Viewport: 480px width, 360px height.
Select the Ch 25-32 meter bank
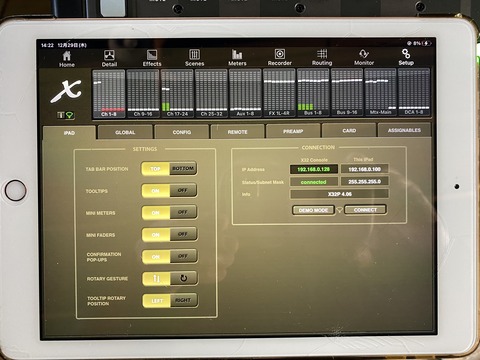pos(211,93)
